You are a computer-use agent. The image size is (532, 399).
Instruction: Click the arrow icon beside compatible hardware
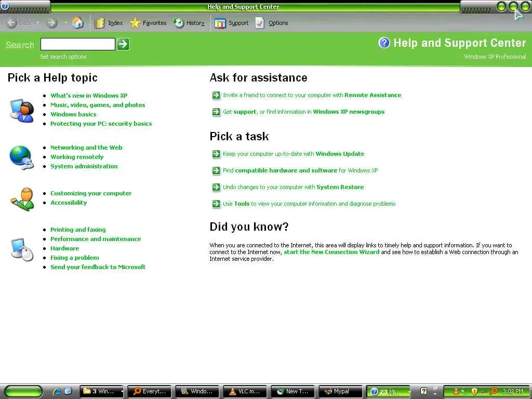click(216, 170)
